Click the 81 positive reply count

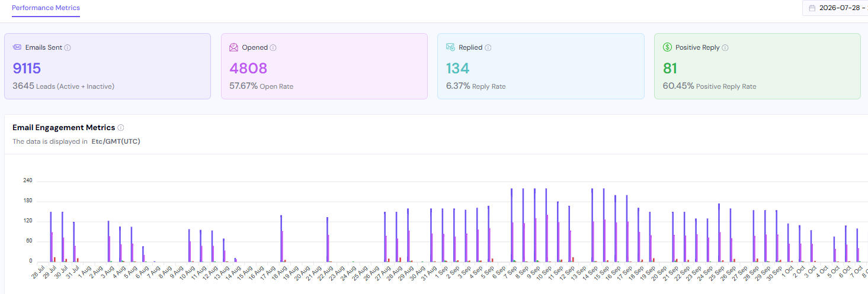click(x=671, y=68)
